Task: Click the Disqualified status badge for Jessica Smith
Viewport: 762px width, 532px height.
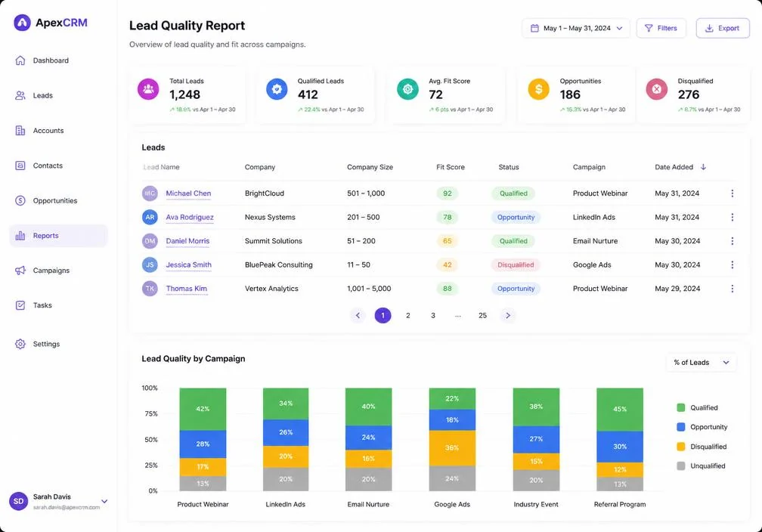Action: coord(516,264)
